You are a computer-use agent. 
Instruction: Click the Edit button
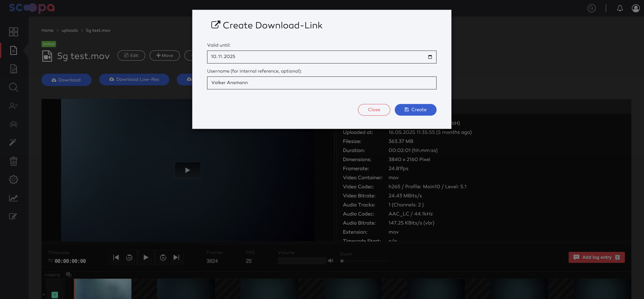[131, 55]
